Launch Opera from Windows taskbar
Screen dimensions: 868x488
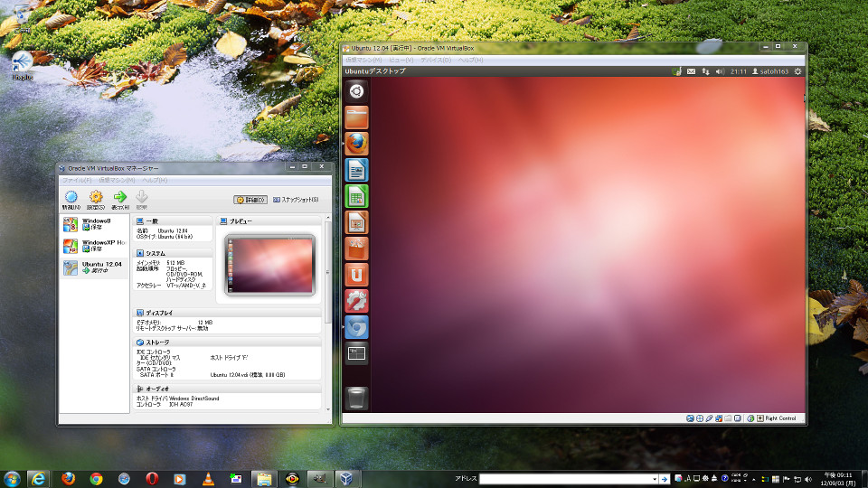152,479
